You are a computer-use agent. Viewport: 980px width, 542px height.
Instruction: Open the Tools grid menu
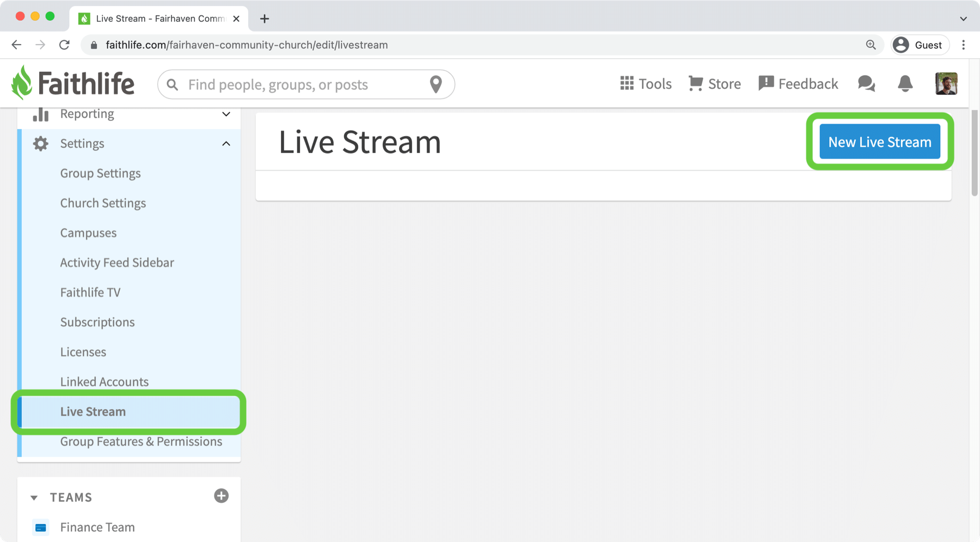627,83
